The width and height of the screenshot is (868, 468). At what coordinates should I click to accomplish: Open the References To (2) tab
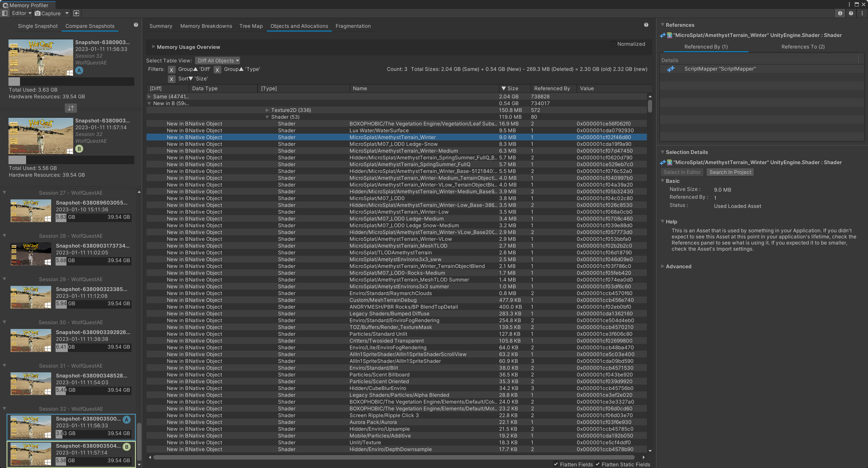pos(803,46)
